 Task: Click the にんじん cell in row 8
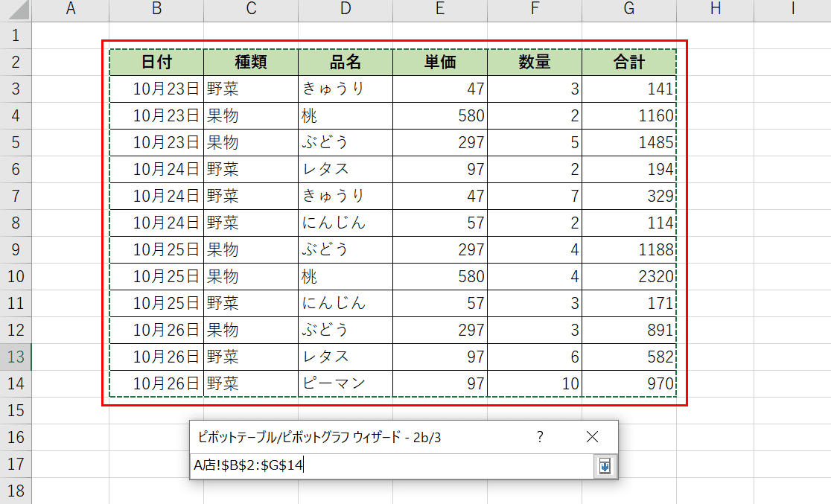[346, 223]
